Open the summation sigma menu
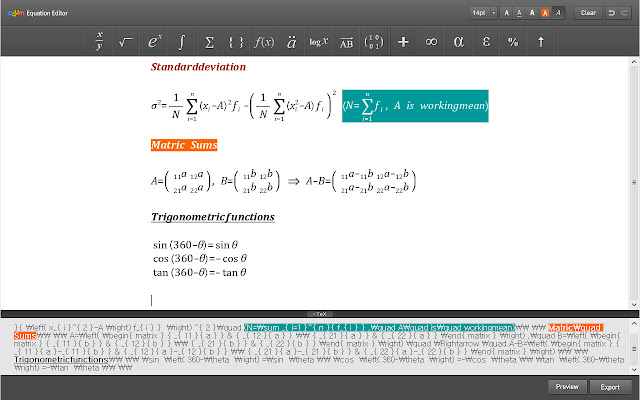 pos(209,41)
